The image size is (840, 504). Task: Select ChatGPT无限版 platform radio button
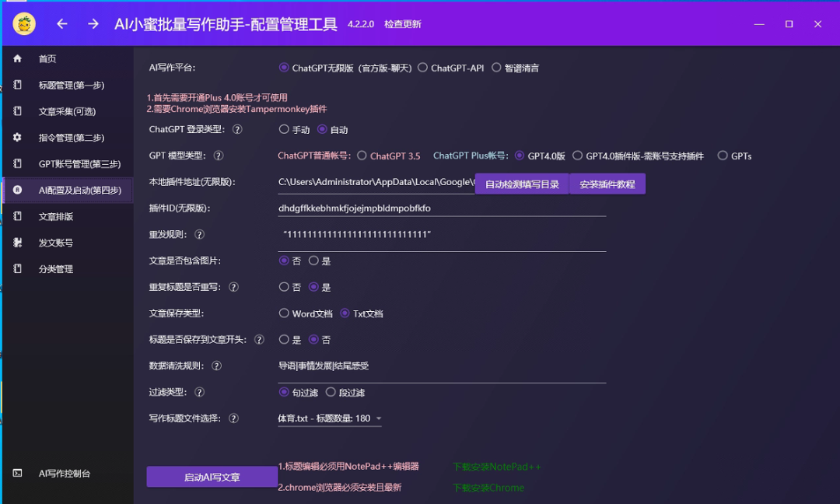[x=284, y=68]
